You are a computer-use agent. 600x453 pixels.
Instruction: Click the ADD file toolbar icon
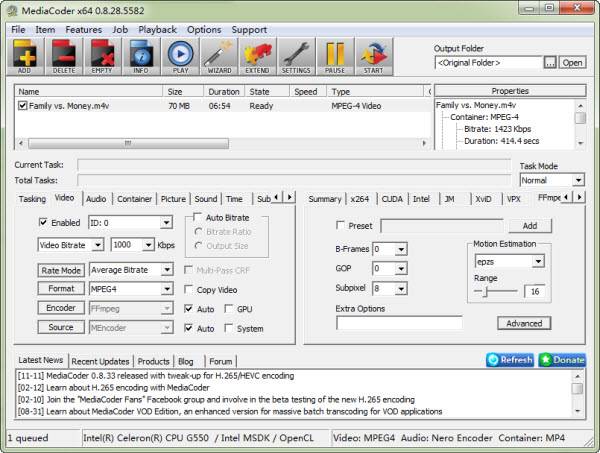(x=25, y=56)
